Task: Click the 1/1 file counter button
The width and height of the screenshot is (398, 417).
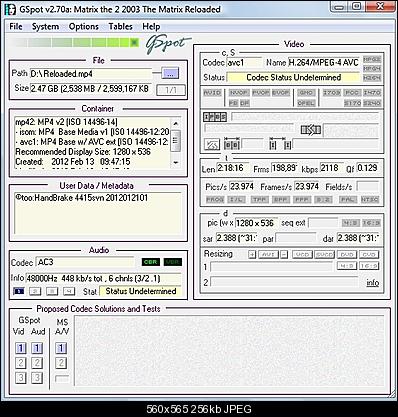Action: click(171, 90)
